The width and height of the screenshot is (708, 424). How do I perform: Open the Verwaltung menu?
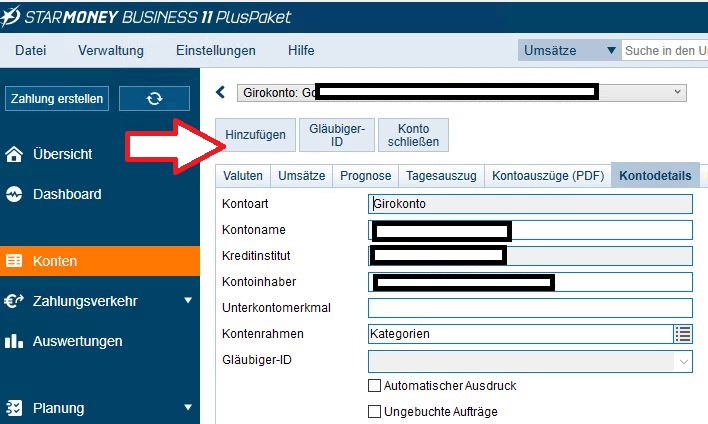111,50
